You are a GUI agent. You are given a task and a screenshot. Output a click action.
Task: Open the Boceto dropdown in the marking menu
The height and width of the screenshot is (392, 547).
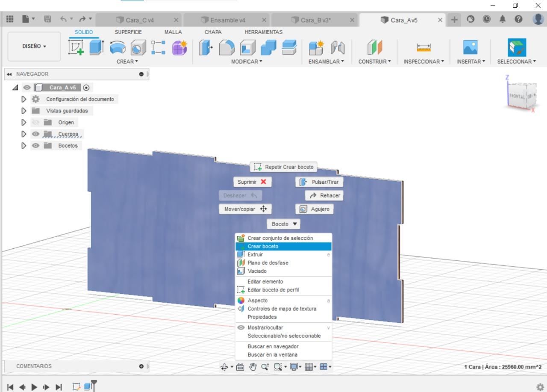pyautogui.click(x=284, y=224)
